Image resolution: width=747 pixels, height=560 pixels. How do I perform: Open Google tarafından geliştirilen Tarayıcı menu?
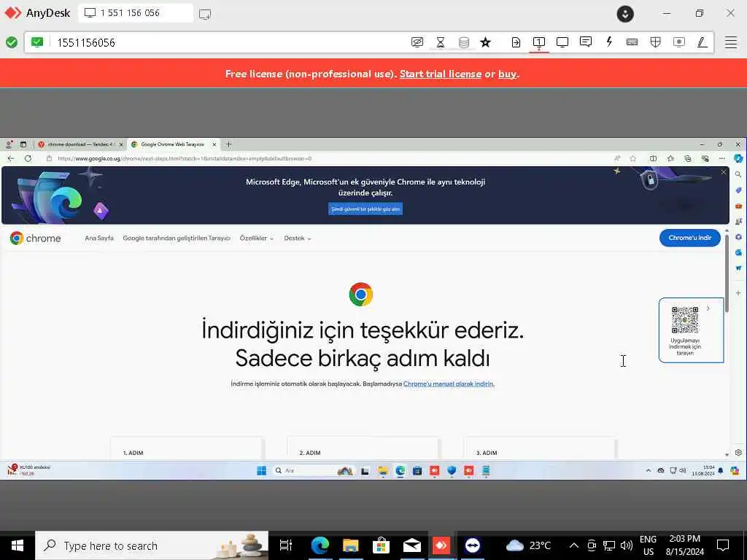tap(177, 238)
